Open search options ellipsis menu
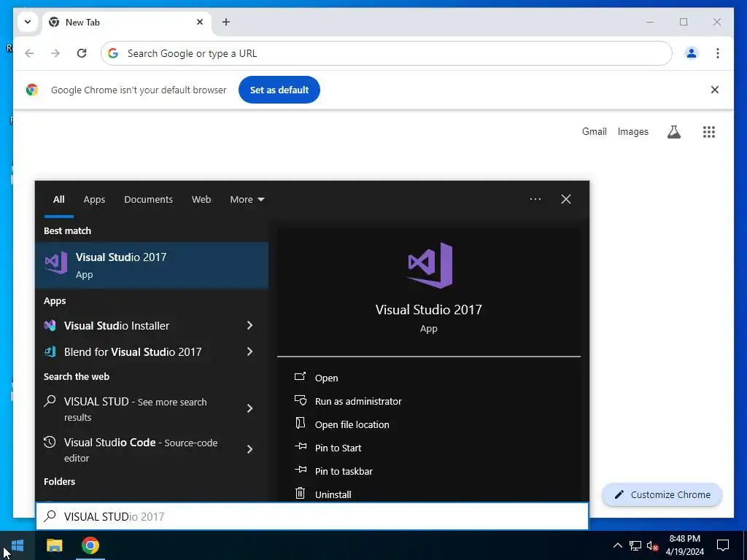This screenshot has height=560, width=747. [x=535, y=199]
